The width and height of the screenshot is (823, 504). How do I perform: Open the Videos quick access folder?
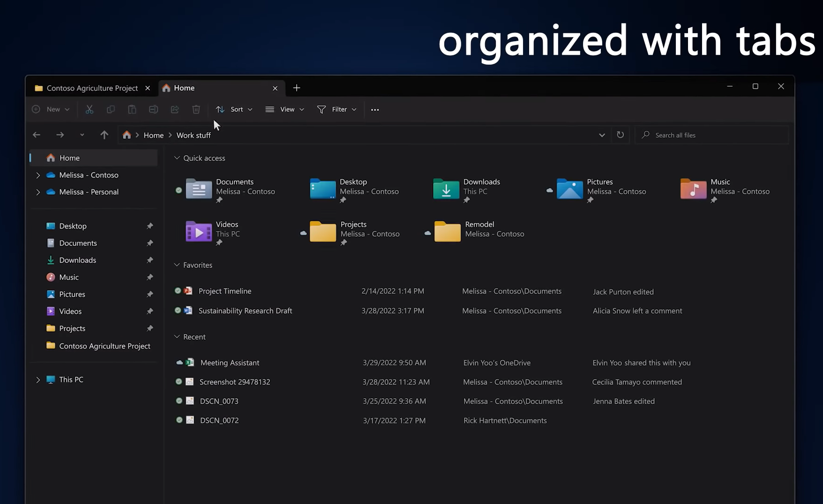213,232
